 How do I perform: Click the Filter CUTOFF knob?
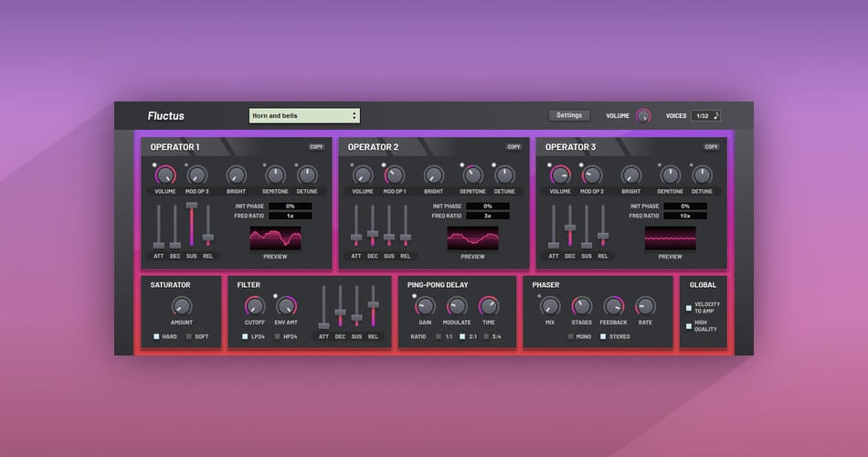point(255,306)
